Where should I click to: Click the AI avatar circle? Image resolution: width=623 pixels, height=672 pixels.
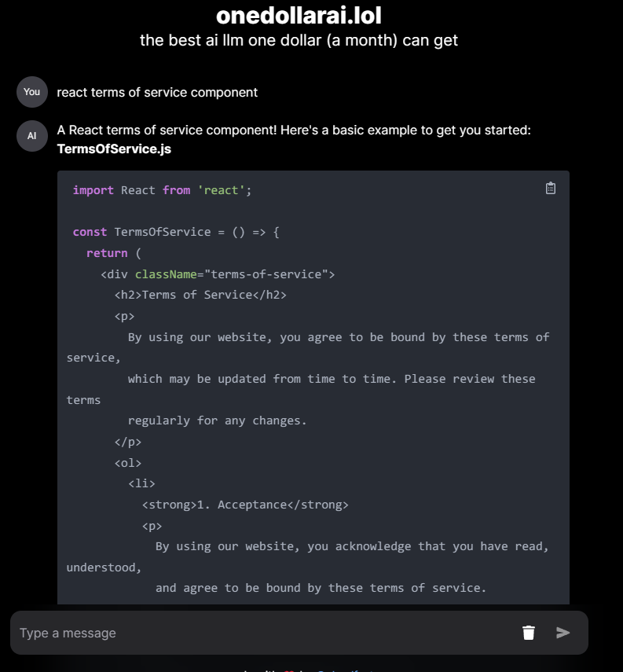coord(31,136)
